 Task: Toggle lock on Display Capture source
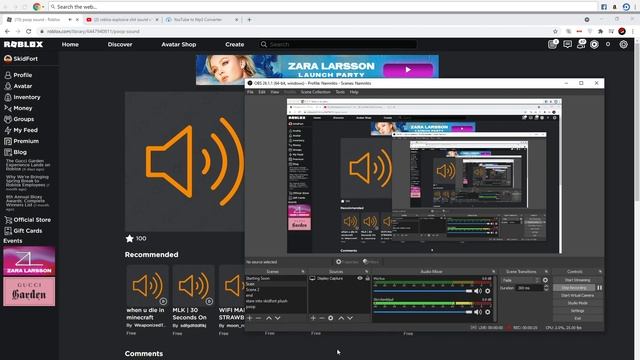[367, 278]
